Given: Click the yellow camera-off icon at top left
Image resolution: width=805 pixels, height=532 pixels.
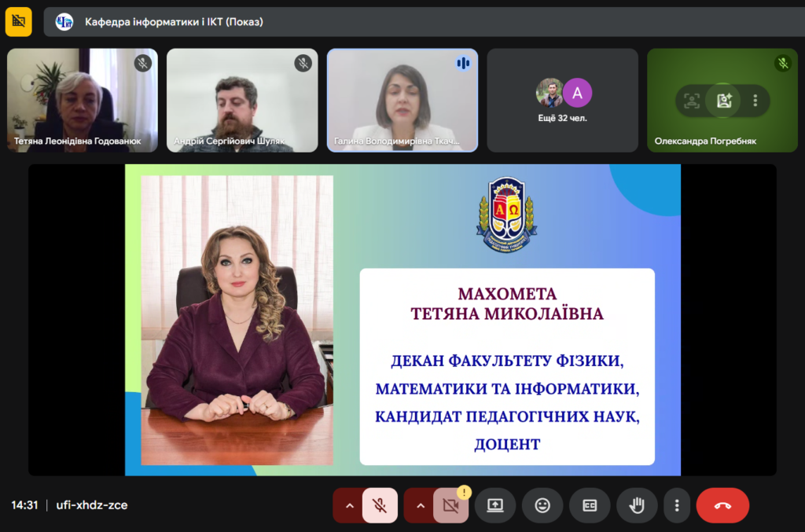Looking at the screenshot, I should pyautogui.click(x=19, y=21).
